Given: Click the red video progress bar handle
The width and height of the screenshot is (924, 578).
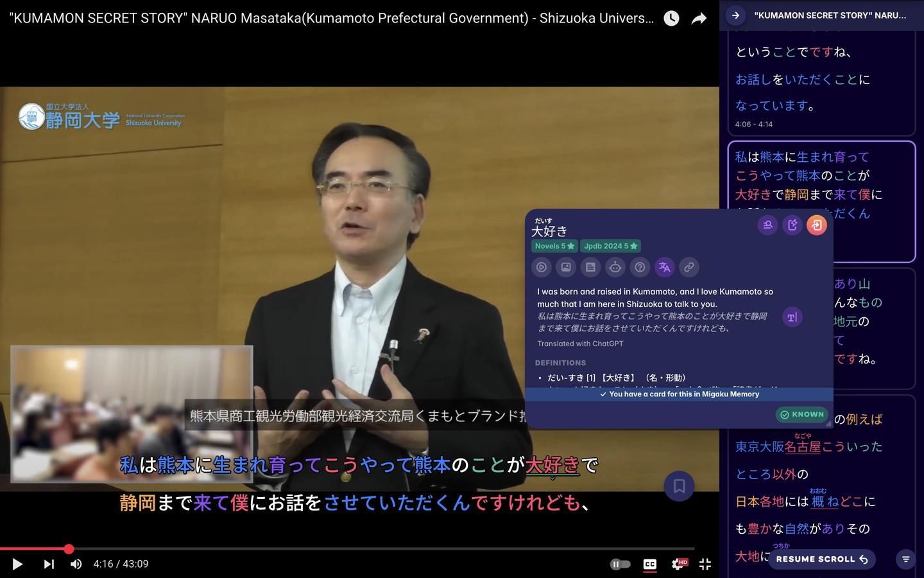Looking at the screenshot, I should coord(69,548).
